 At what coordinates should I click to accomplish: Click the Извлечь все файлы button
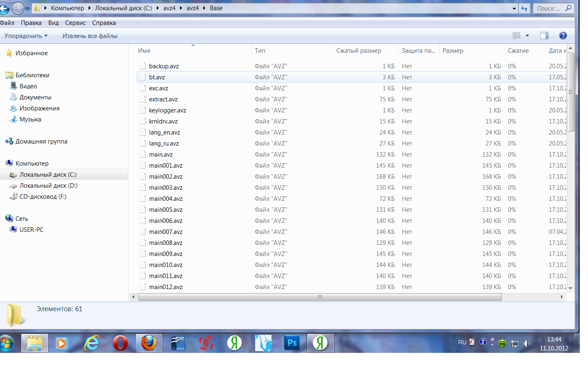[90, 36]
